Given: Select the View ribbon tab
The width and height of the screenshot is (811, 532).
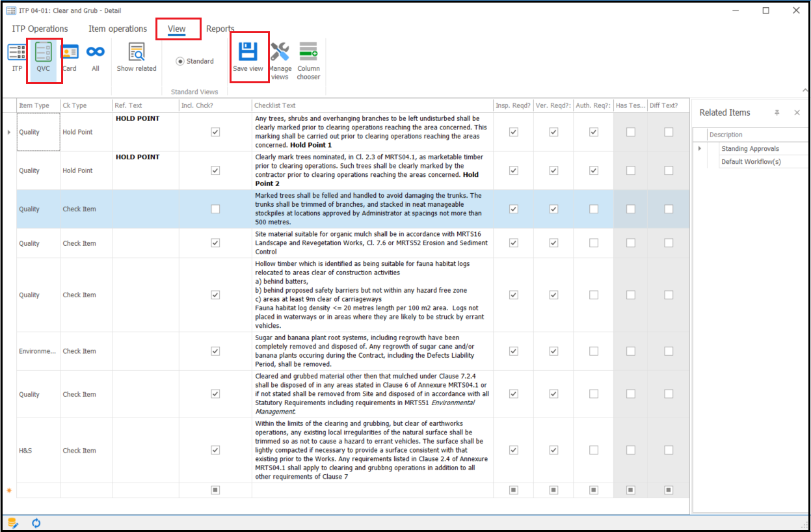Looking at the screenshot, I should coord(177,29).
